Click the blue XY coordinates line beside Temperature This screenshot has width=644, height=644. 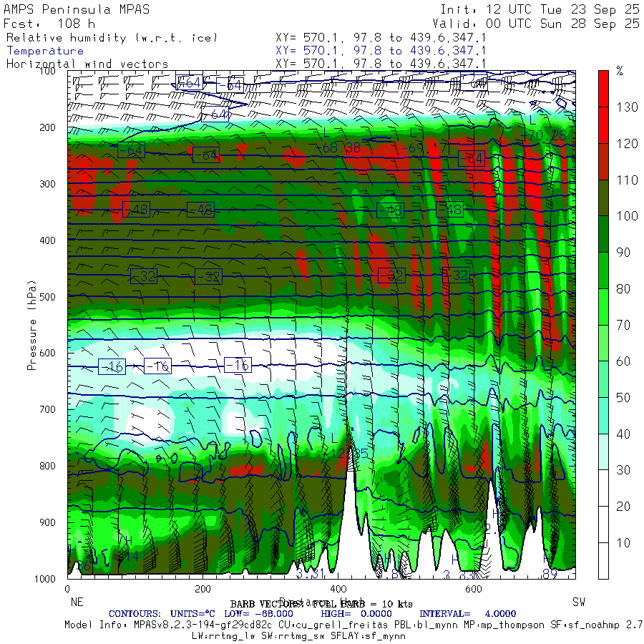point(381,51)
